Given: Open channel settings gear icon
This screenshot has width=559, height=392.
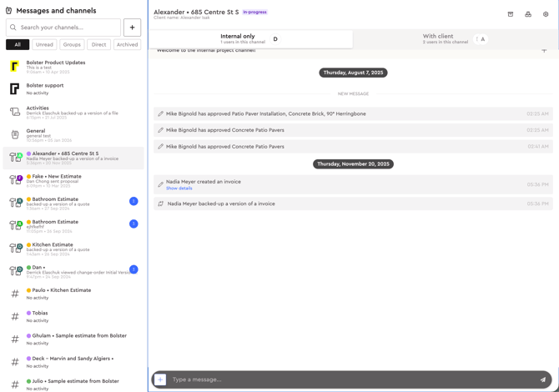Looking at the screenshot, I should tap(546, 14).
